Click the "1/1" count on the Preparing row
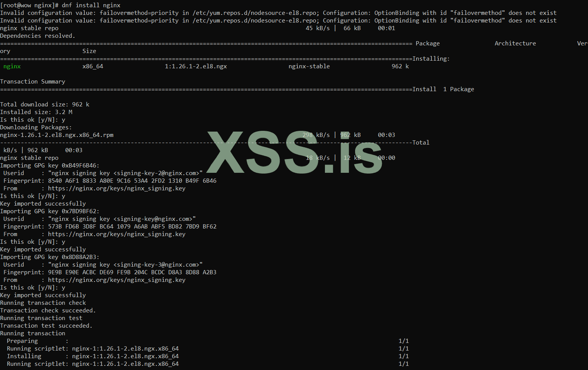588x370 pixels. [404, 341]
